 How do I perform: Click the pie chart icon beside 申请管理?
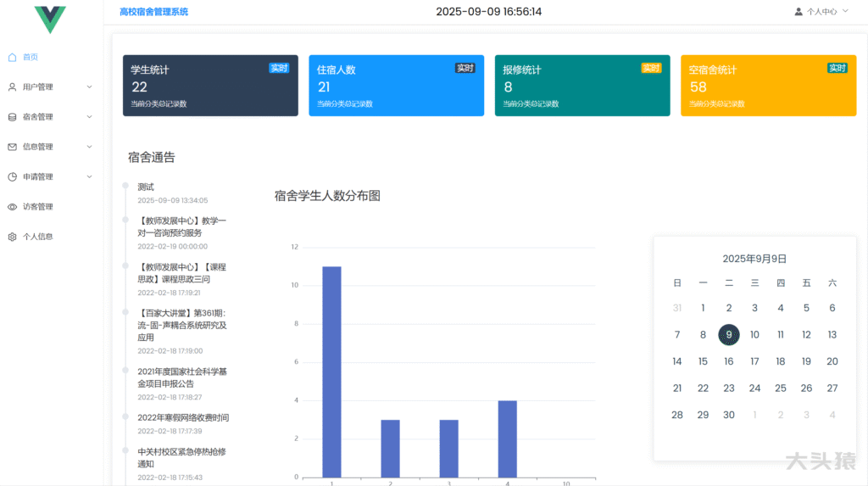click(12, 176)
